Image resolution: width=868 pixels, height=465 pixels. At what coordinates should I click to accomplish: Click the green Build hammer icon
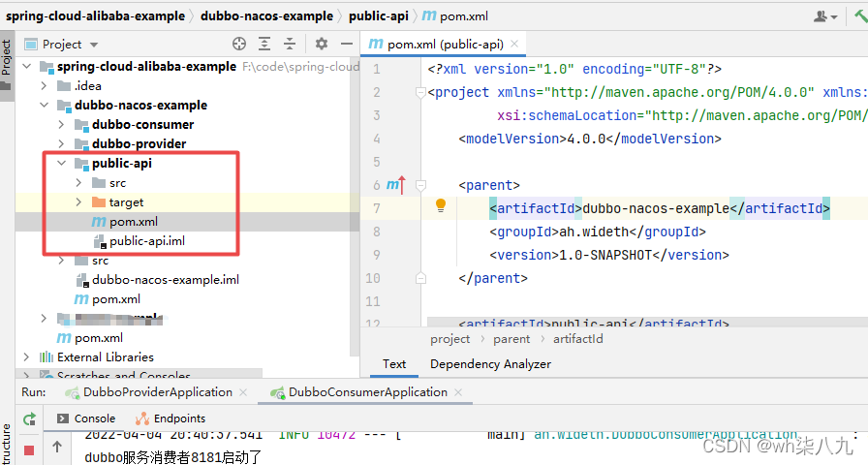tap(859, 16)
